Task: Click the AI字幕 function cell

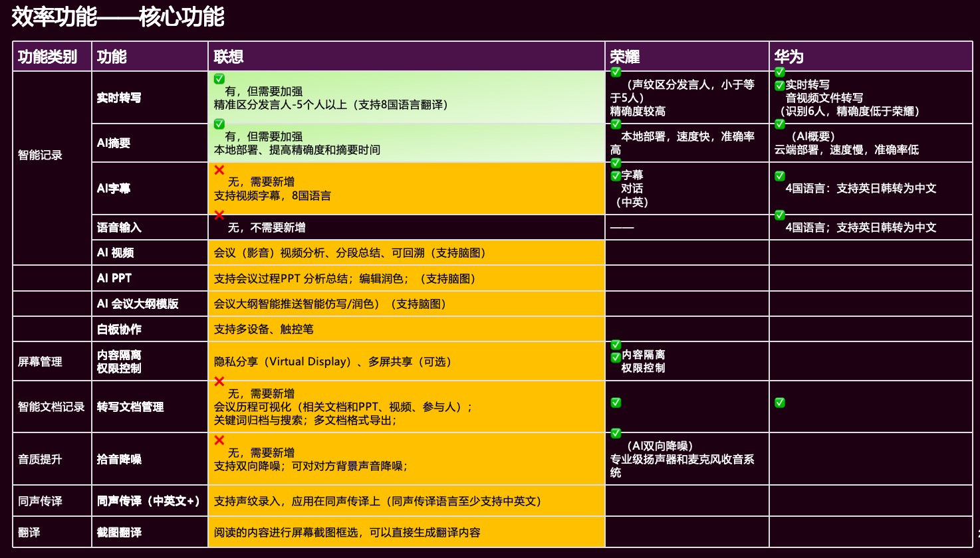Action: coord(150,189)
